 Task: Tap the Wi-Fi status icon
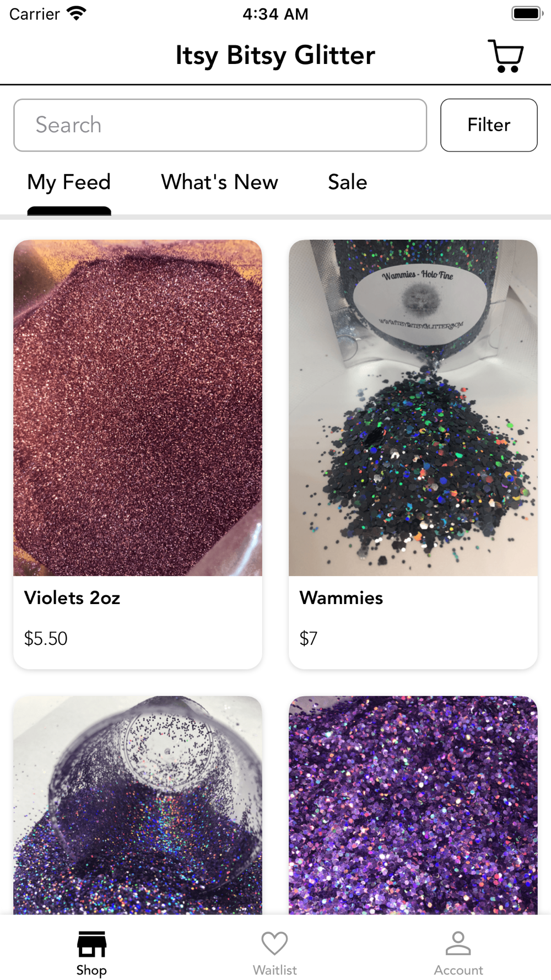(77, 13)
